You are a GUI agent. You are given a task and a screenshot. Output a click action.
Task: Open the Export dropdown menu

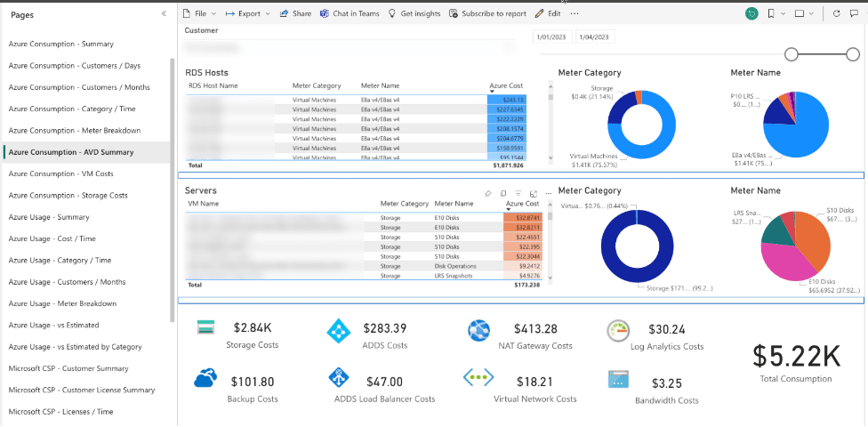point(248,14)
